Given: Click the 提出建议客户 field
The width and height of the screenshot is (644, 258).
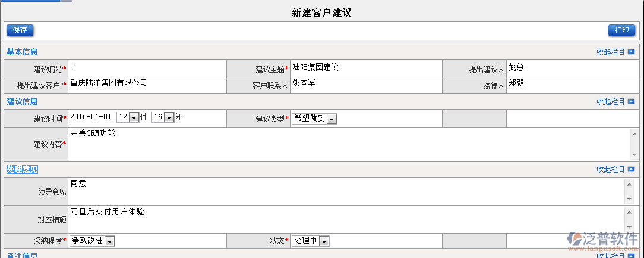Looking at the screenshot, I should [147, 84].
